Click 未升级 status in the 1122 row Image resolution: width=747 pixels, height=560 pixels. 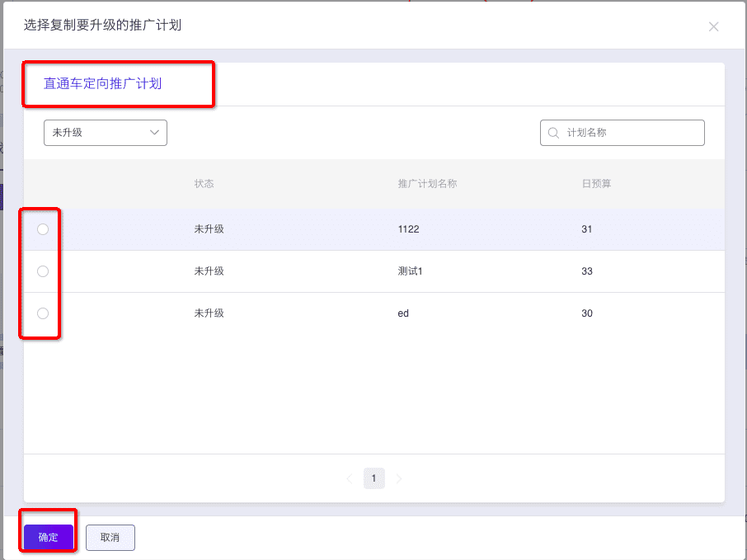(x=209, y=229)
